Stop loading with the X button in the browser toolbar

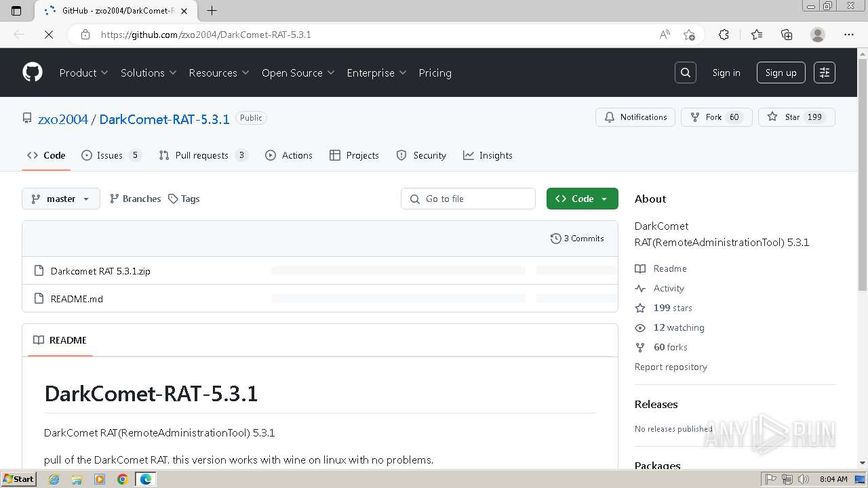coord(49,35)
